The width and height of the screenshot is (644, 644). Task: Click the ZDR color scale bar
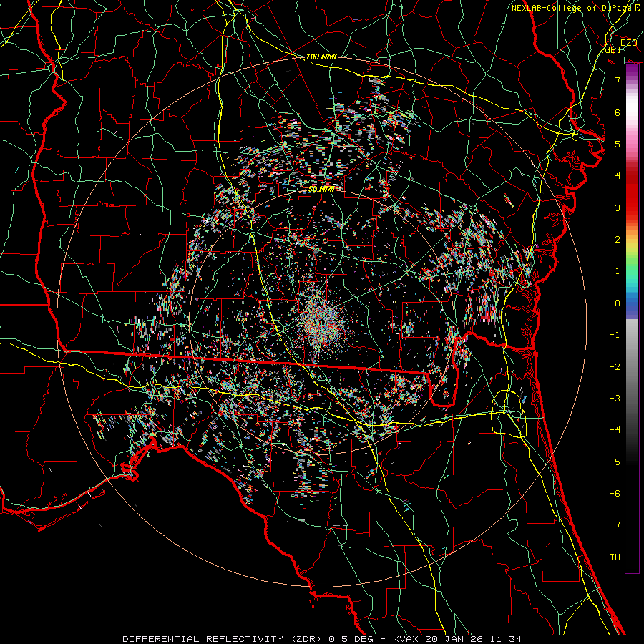(632, 318)
